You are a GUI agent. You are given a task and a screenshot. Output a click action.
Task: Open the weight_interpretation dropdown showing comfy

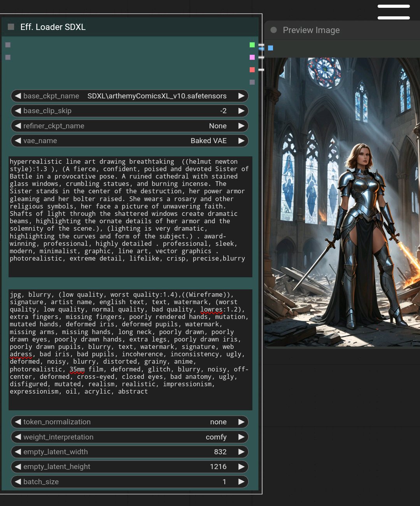129,437
